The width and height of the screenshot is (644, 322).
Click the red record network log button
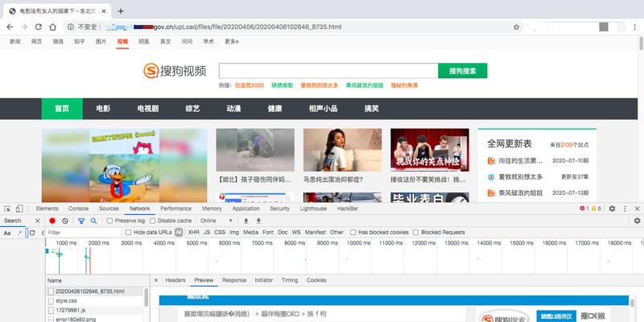click(x=52, y=221)
